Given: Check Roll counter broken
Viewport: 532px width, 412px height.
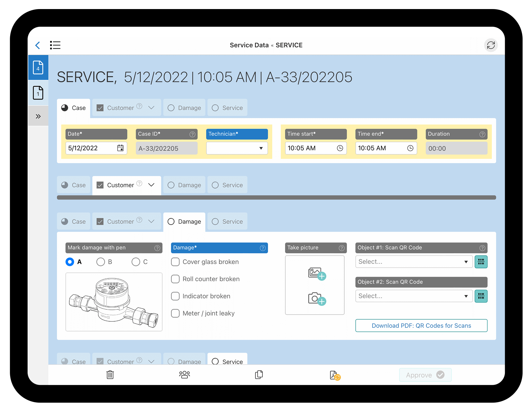Looking at the screenshot, I should tap(175, 279).
